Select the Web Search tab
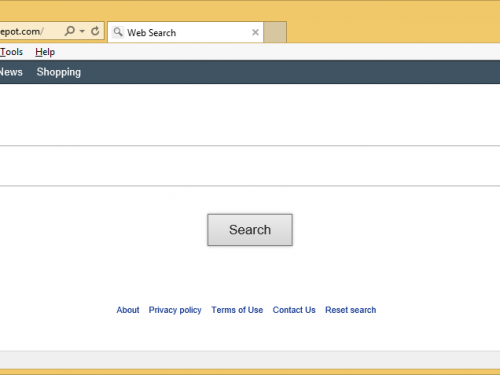The height and width of the screenshot is (375, 500). [185, 32]
